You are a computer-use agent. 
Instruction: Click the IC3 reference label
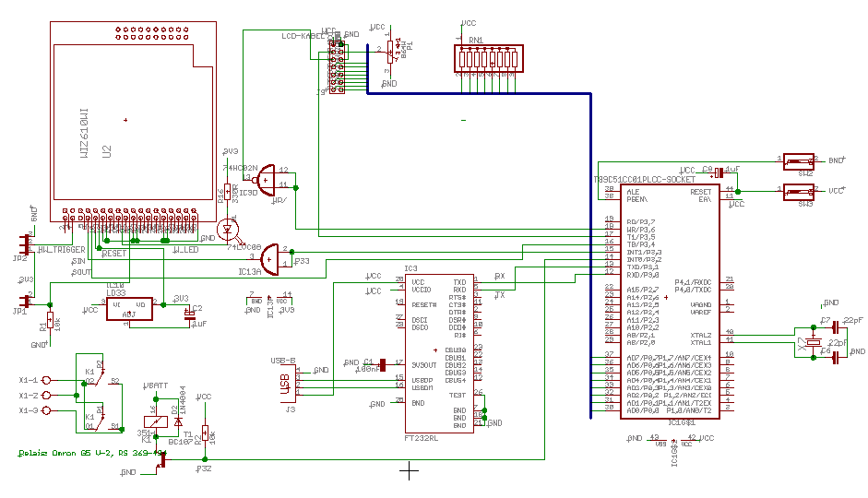(x=410, y=268)
